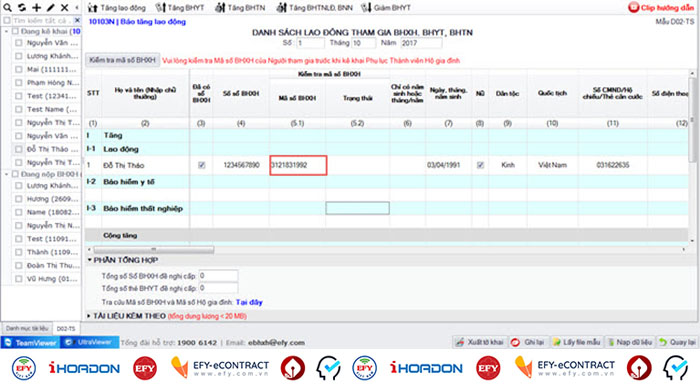The height and width of the screenshot is (385, 700).
Task: Check the box next to Lương Khánh in Đang kê khai
Action: pos(18,56)
